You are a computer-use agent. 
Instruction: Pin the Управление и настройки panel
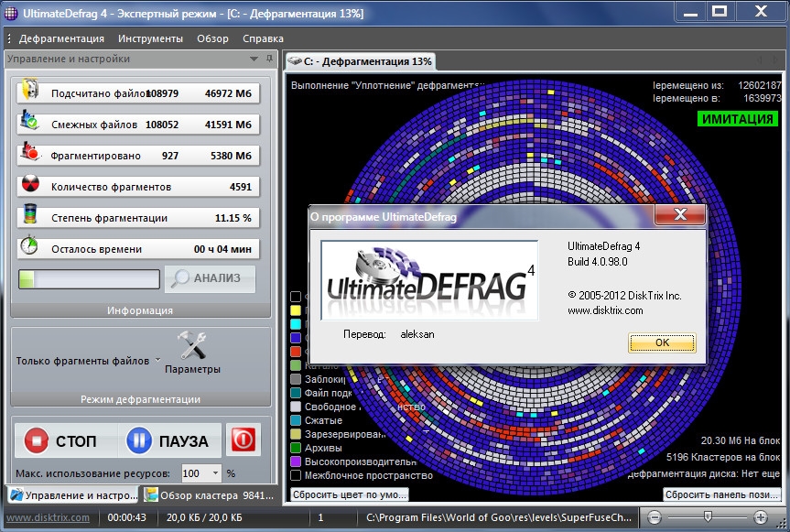[x=269, y=59]
